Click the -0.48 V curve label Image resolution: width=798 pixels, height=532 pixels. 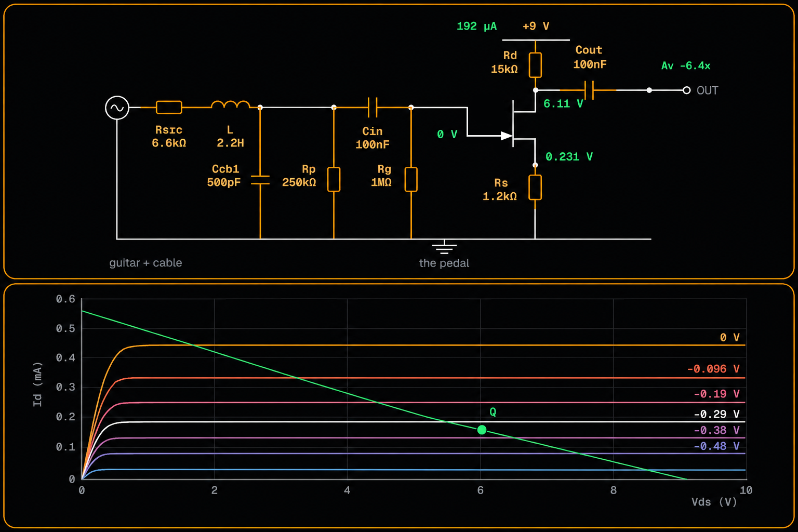click(x=716, y=447)
